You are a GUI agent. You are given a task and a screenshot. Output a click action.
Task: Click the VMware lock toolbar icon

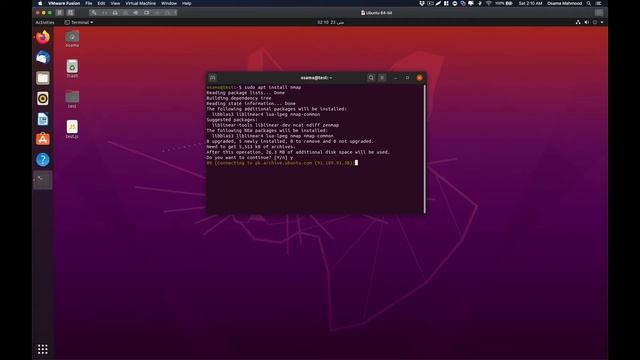click(x=115, y=13)
